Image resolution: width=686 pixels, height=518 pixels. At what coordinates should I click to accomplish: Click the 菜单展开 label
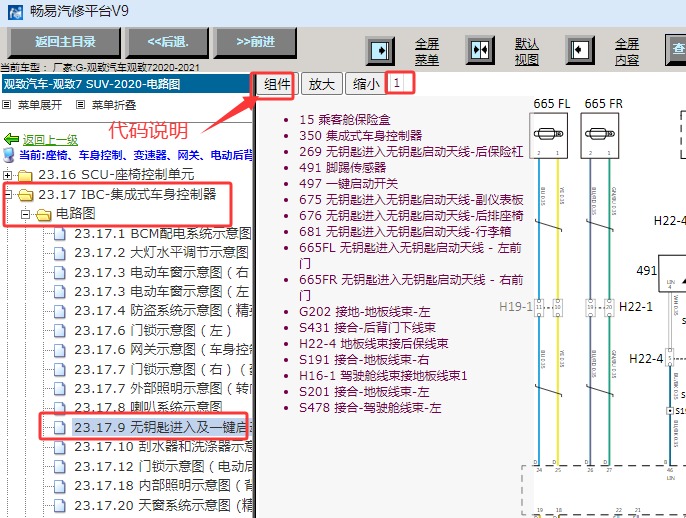tap(40, 105)
